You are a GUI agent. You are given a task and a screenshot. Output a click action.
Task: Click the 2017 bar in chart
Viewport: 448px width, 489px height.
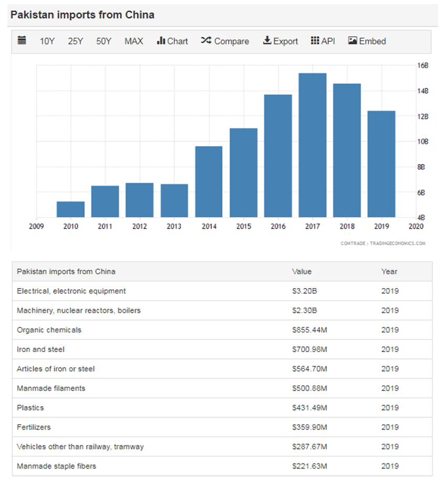(313, 145)
